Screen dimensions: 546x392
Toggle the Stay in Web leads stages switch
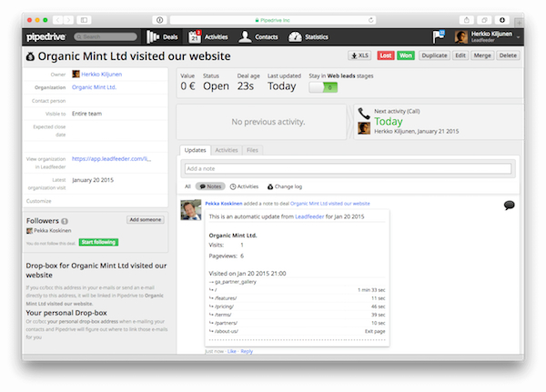[323, 87]
